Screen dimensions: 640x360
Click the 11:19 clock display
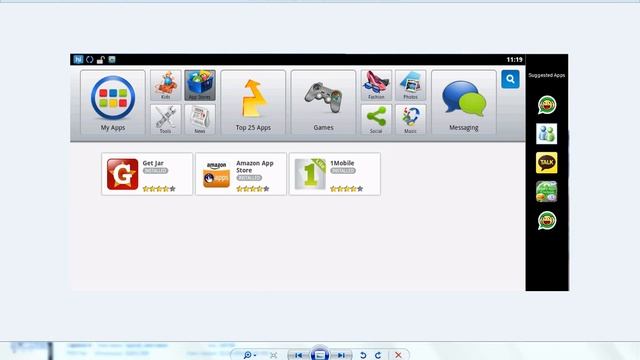coord(514,60)
